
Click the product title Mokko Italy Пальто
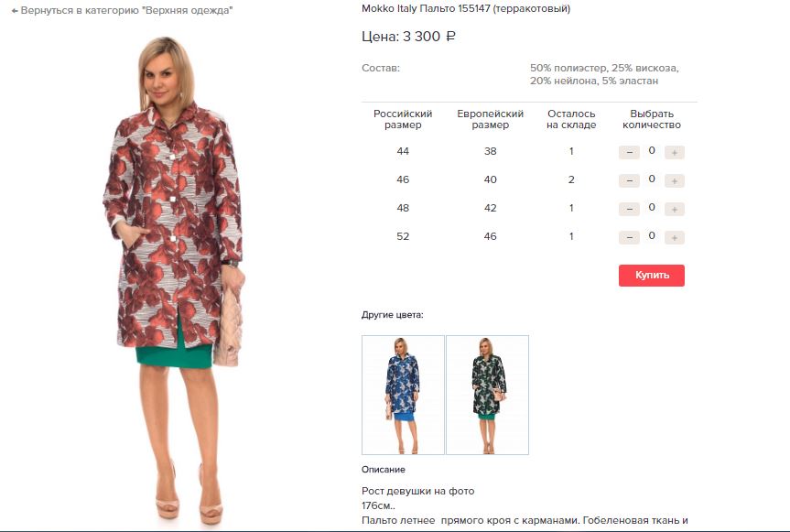click(466, 8)
